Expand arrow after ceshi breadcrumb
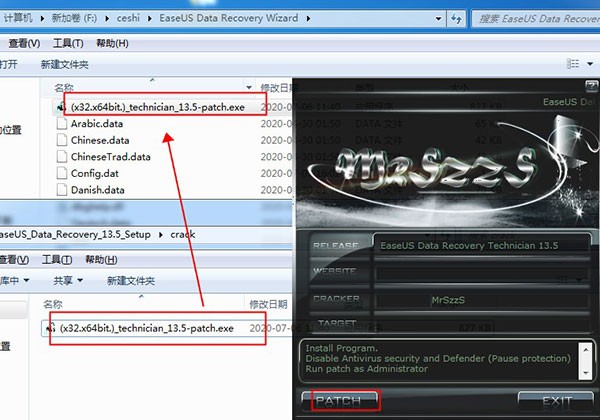The width and height of the screenshot is (600, 420). (149, 18)
